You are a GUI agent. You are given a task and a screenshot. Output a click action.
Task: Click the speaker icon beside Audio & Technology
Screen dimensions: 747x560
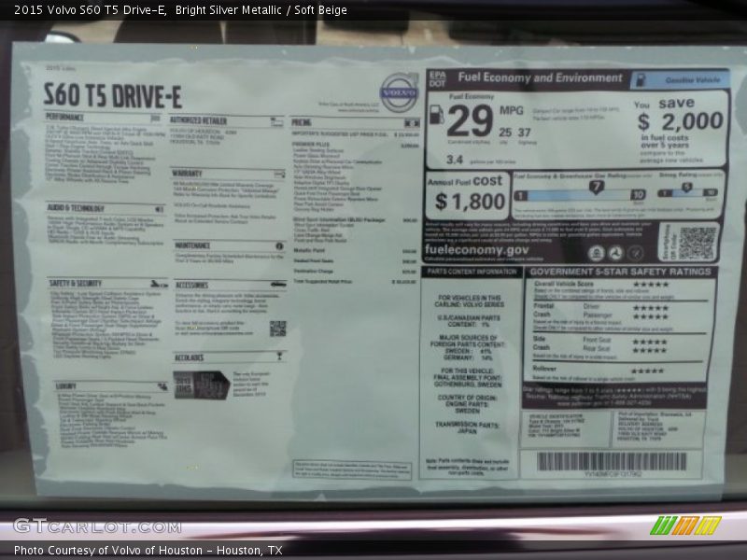pyautogui.click(x=159, y=209)
